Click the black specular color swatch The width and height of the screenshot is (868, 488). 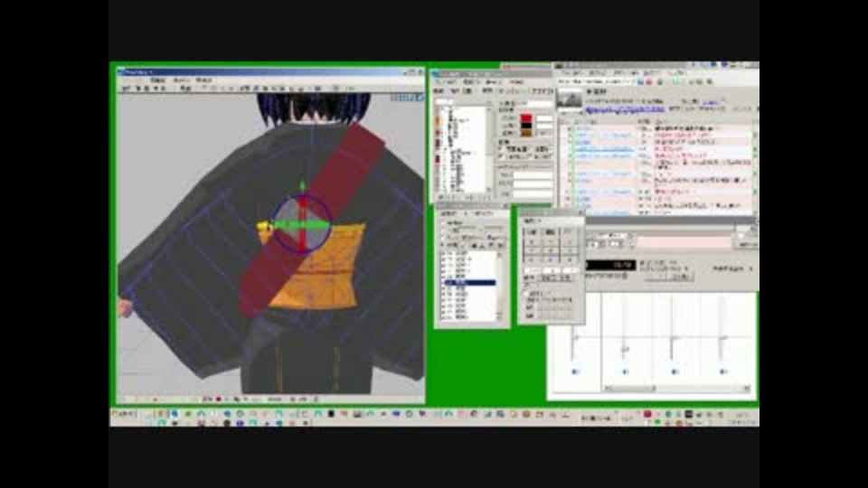[525, 126]
